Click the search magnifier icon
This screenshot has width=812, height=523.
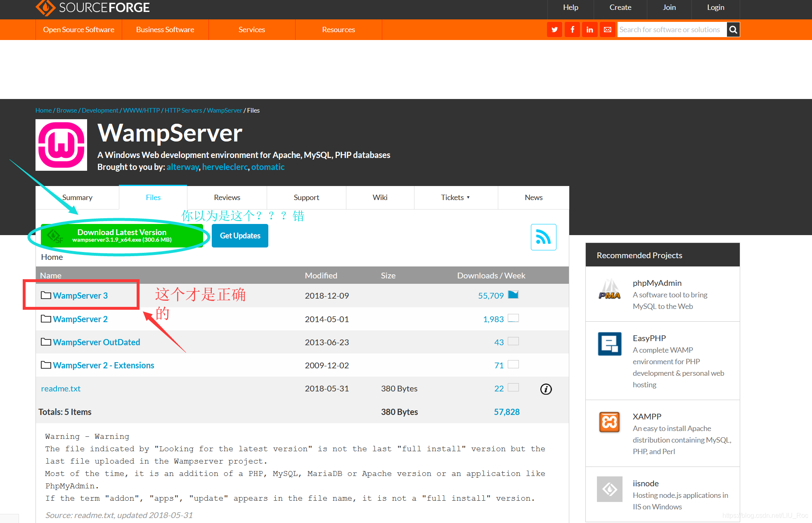733,30
